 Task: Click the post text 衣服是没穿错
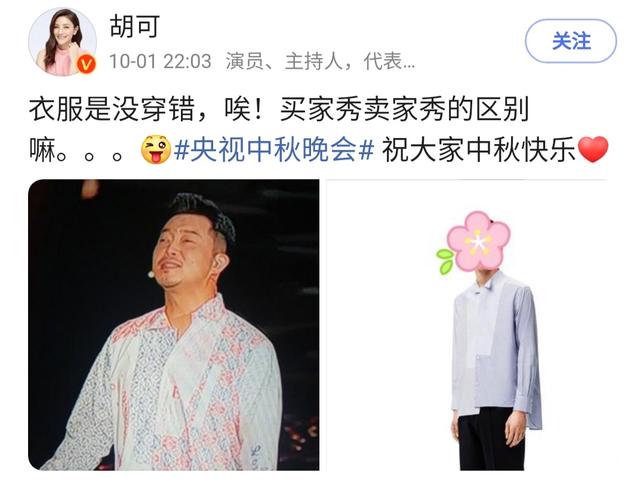point(111,110)
